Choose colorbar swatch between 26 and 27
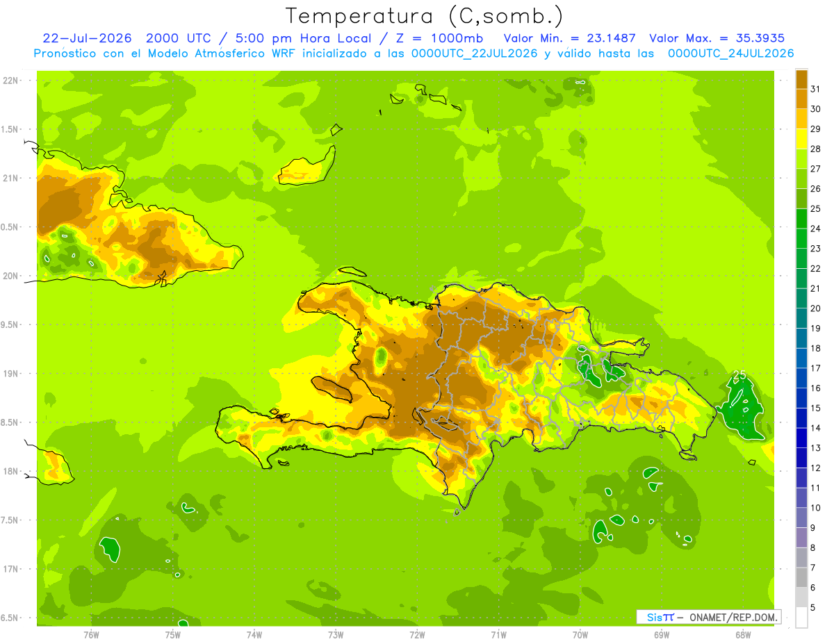This screenshot has width=834, height=644. 801,179
